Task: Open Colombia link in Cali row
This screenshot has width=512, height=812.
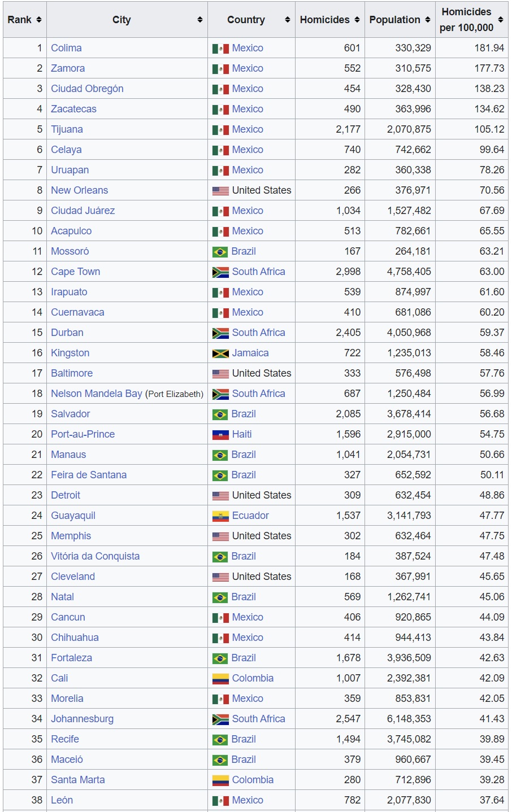Action: point(253,678)
